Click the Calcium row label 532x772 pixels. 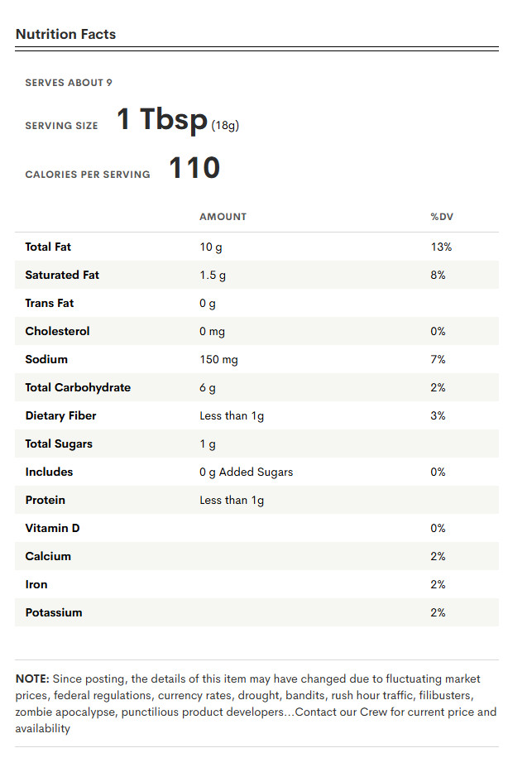48,556
